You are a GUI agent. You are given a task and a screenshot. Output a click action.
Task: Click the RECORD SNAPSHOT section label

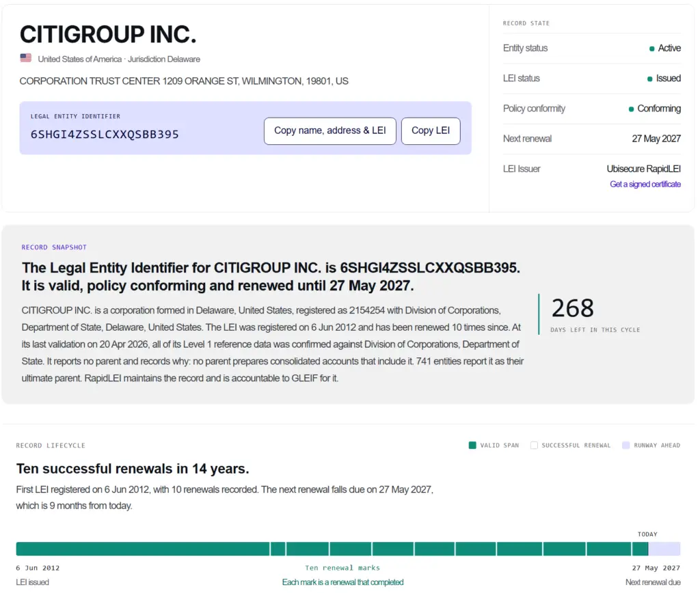pyautogui.click(x=54, y=247)
